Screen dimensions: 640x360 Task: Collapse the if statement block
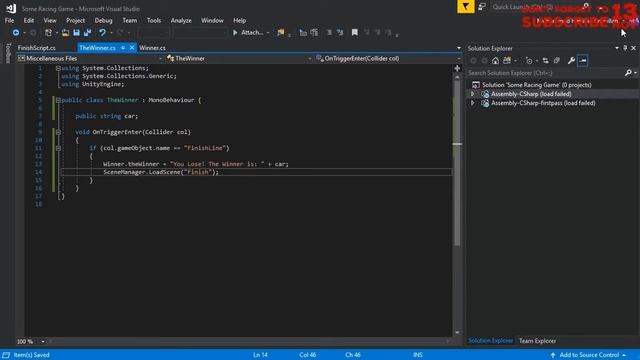[58, 148]
